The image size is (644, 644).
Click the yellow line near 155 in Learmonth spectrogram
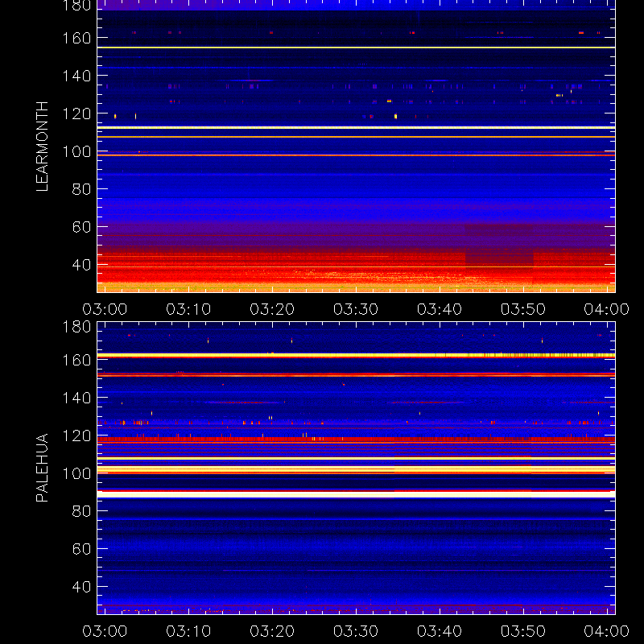(x=356, y=47)
